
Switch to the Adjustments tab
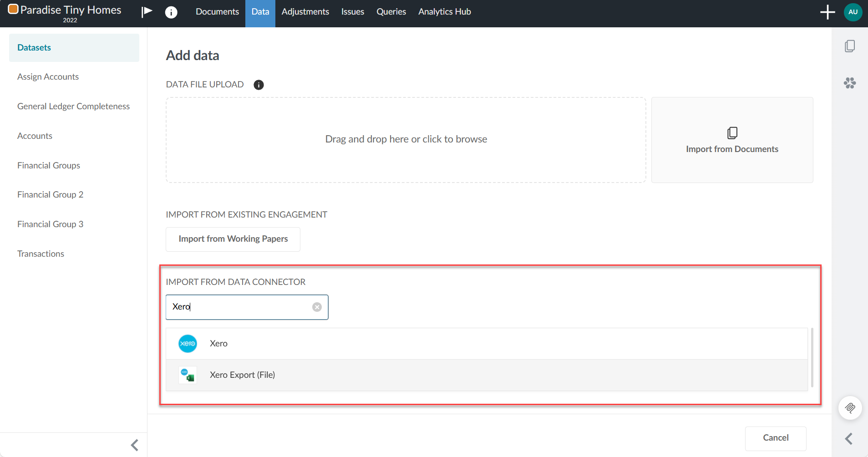click(x=305, y=11)
